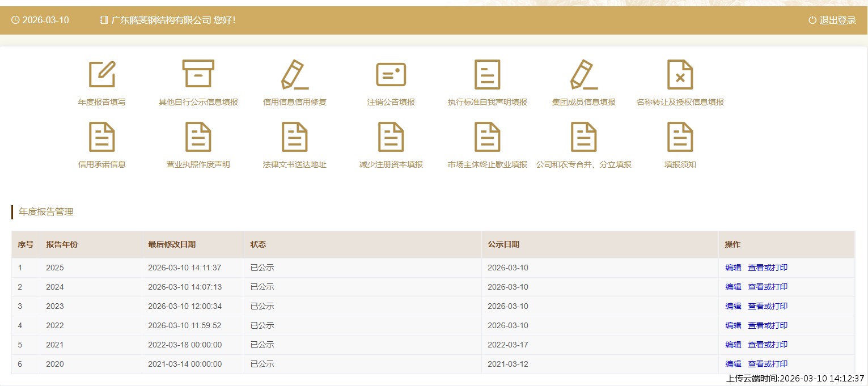View or print the 2024 report

pos(768,287)
